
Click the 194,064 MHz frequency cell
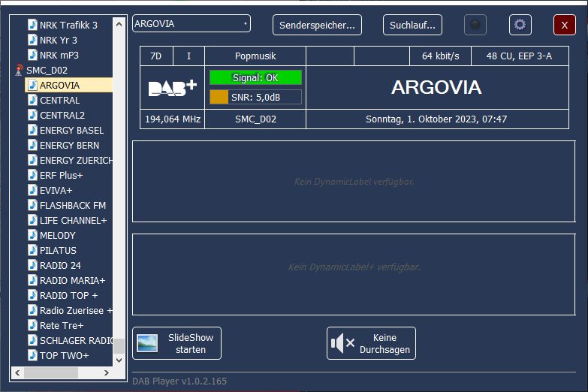tap(173, 119)
